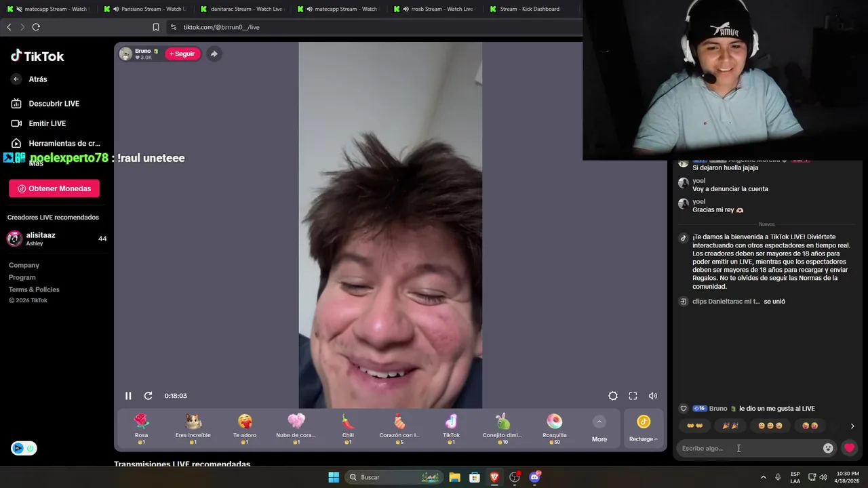Open Brave browser from taskbar

[494, 477]
